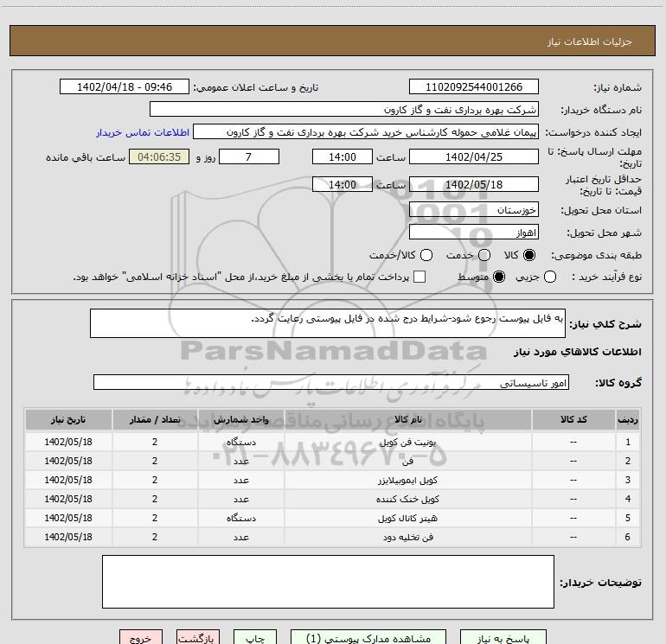Click the ردیف column header
666x644 pixels.
[628, 419]
